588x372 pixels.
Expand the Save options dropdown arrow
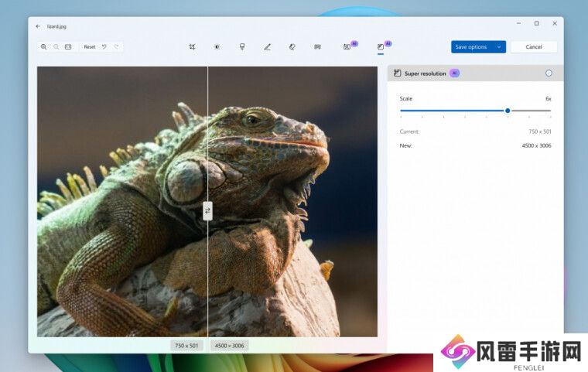[x=499, y=47]
